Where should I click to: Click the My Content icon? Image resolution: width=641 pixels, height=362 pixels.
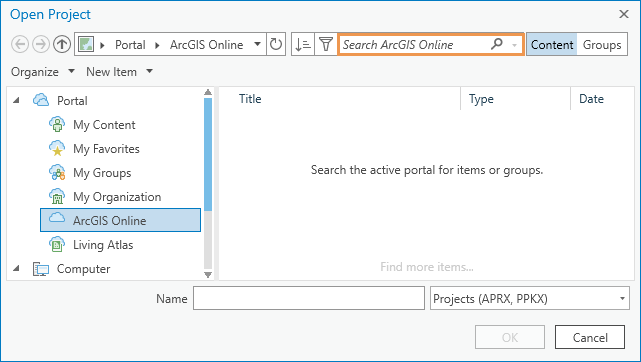coord(57,124)
